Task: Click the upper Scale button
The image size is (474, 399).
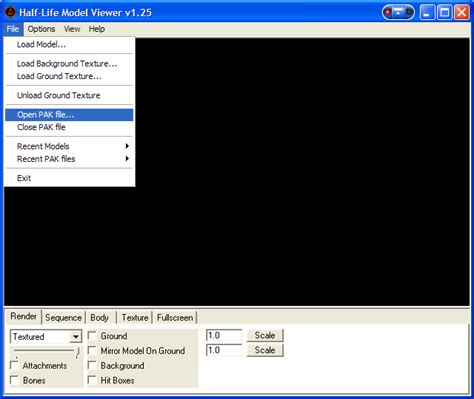Action: [265, 335]
